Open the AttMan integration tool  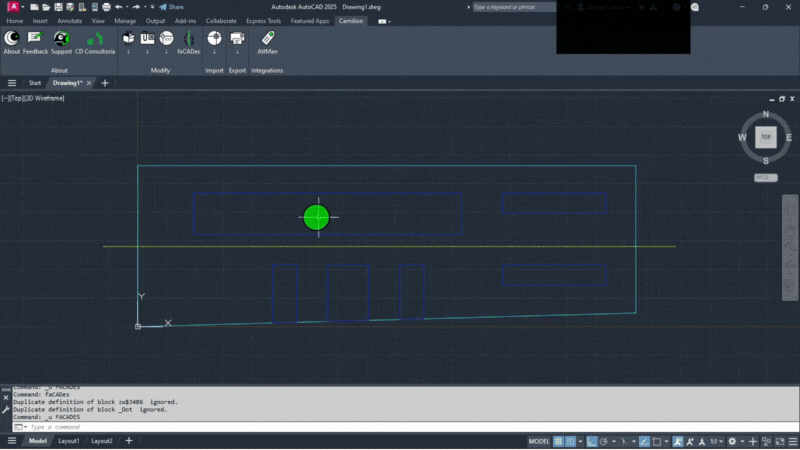(267, 39)
